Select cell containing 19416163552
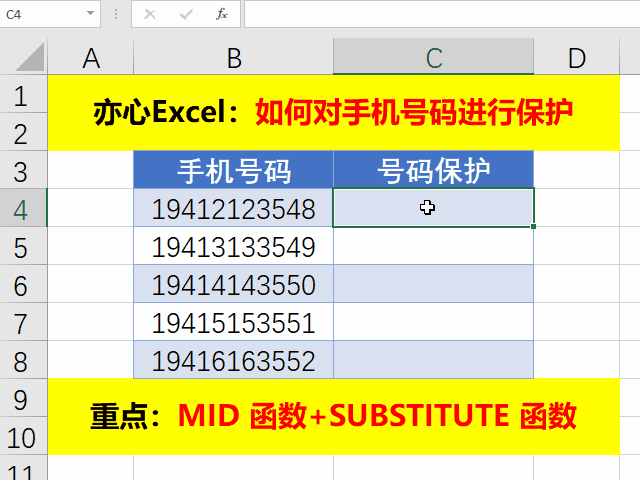 (233, 361)
